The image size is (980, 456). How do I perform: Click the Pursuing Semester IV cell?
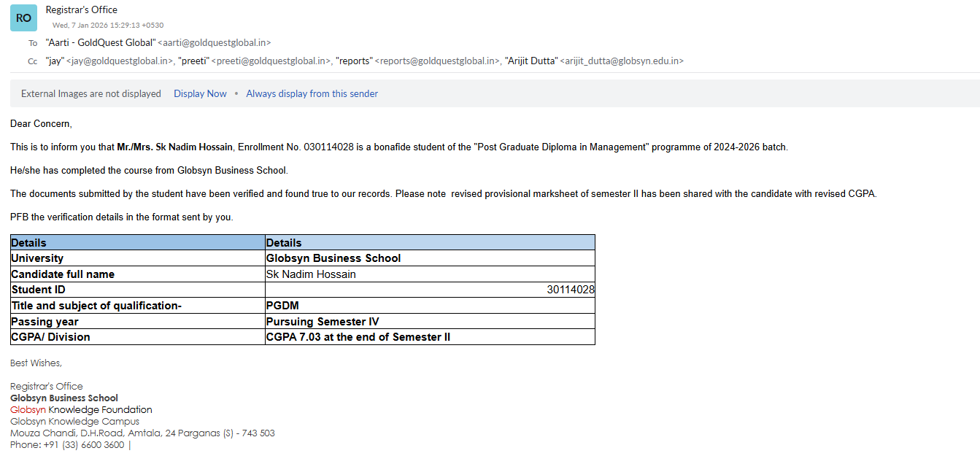[430, 322]
